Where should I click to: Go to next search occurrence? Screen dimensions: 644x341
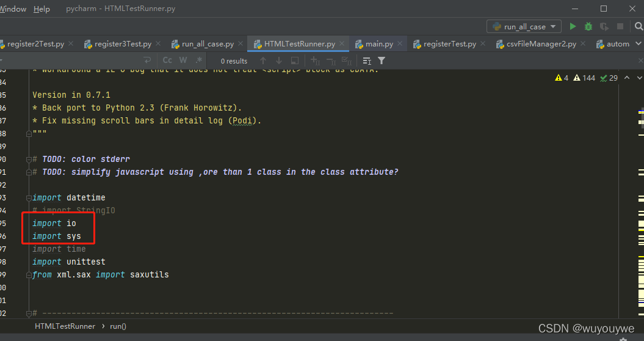coord(279,61)
